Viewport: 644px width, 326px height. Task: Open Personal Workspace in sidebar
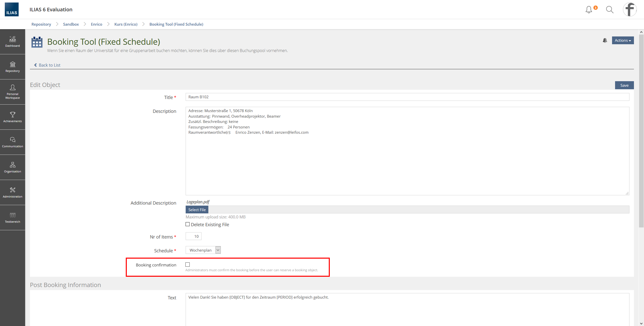coord(13,92)
